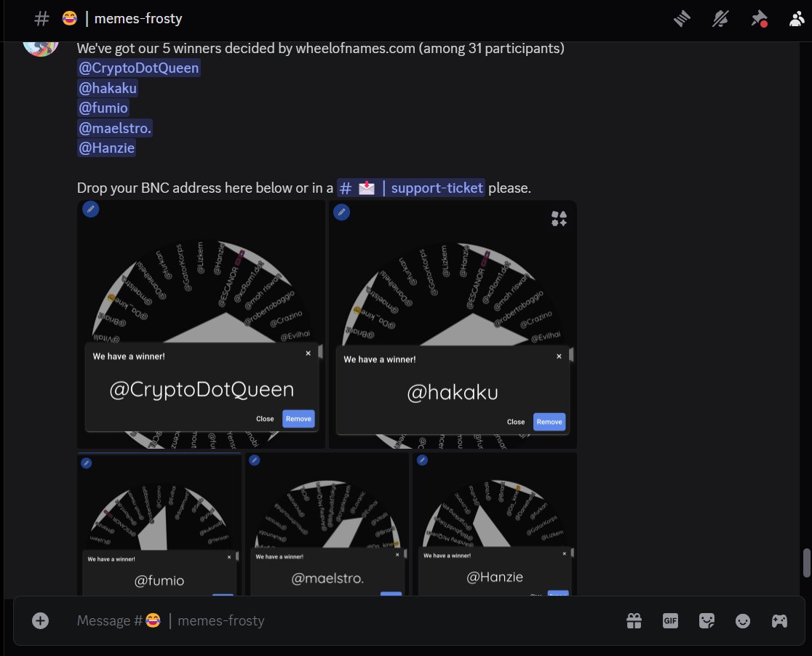Open the GIF picker icon
812x656 pixels.
point(670,620)
